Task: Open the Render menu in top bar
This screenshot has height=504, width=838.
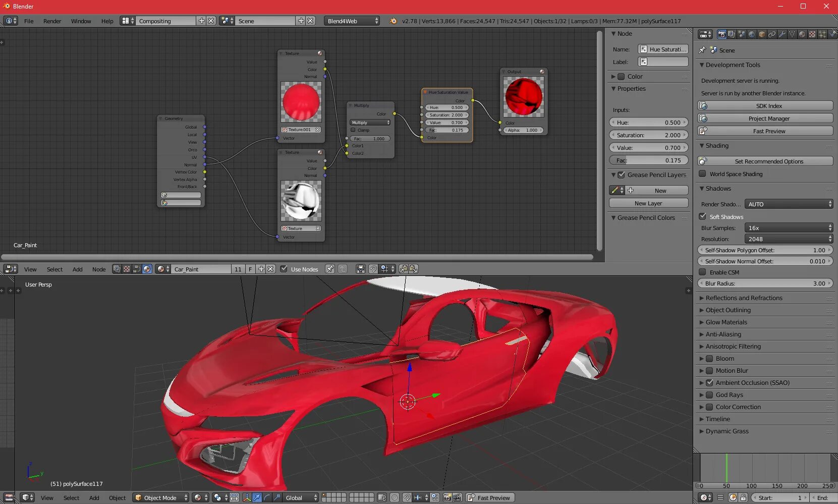Action: pyautogui.click(x=52, y=21)
